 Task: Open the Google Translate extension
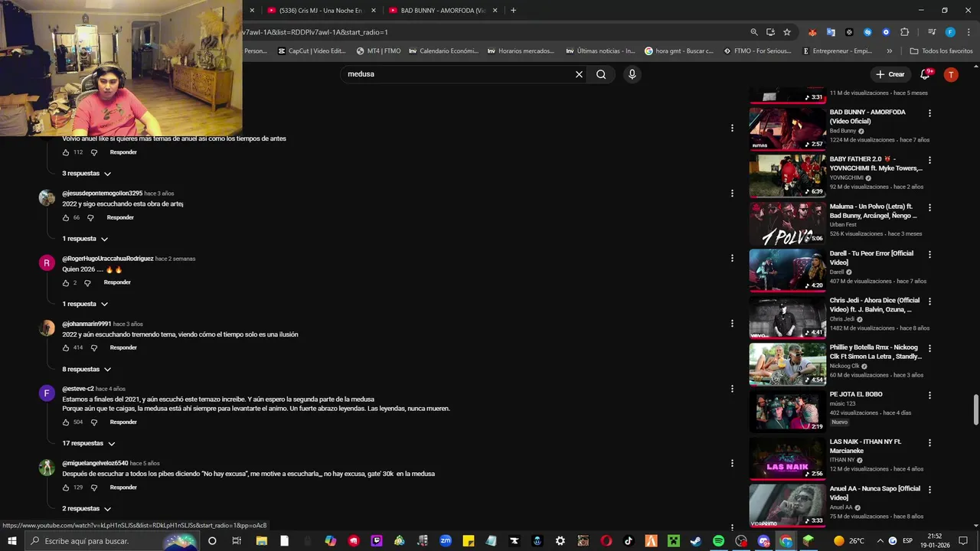click(831, 32)
